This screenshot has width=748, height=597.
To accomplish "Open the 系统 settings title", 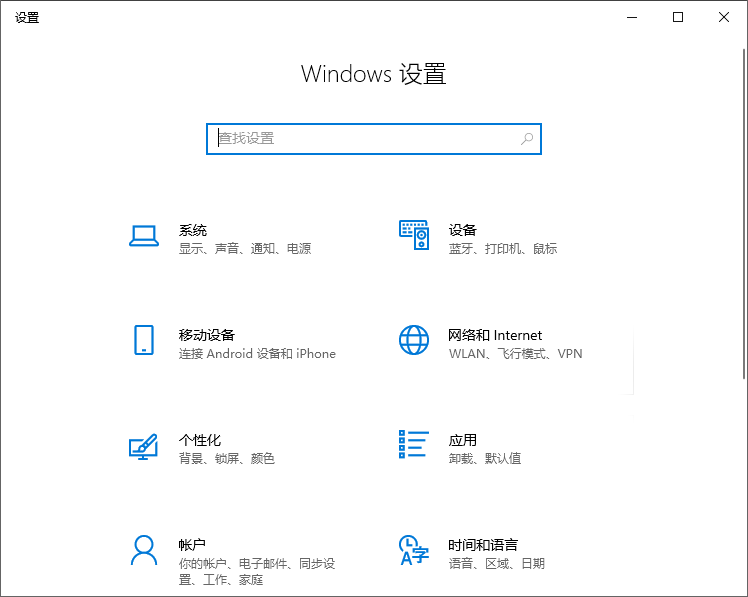I will [193, 230].
